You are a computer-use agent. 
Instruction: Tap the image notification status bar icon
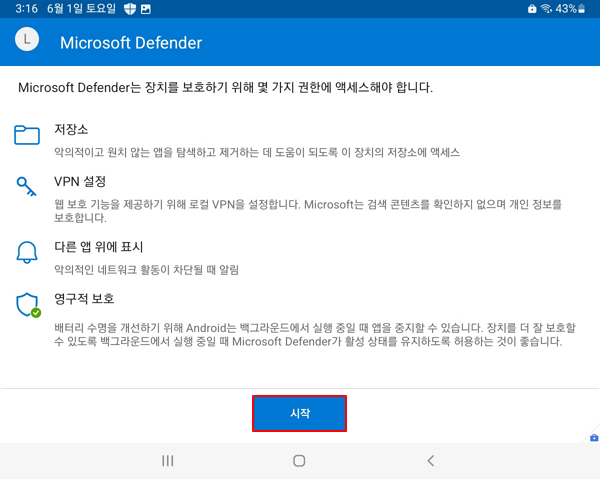click(x=146, y=9)
